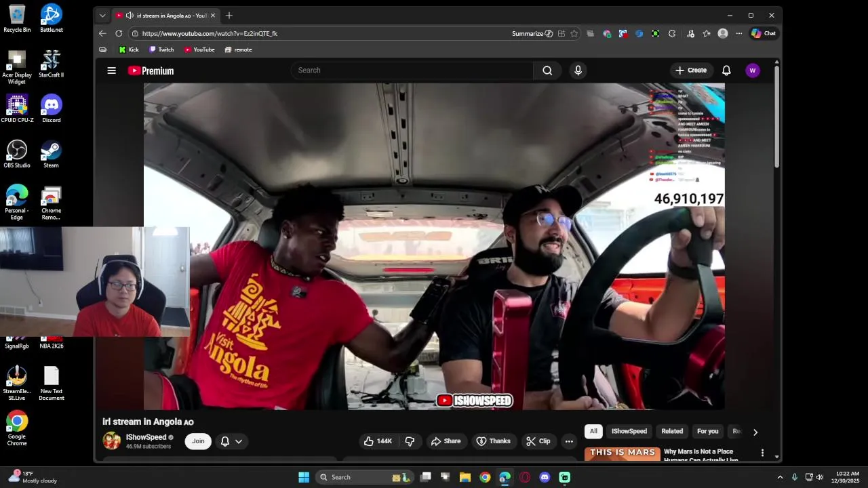Open Discord desktop shortcut
Image resolution: width=868 pixels, height=488 pixels.
[x=52, y=108]
